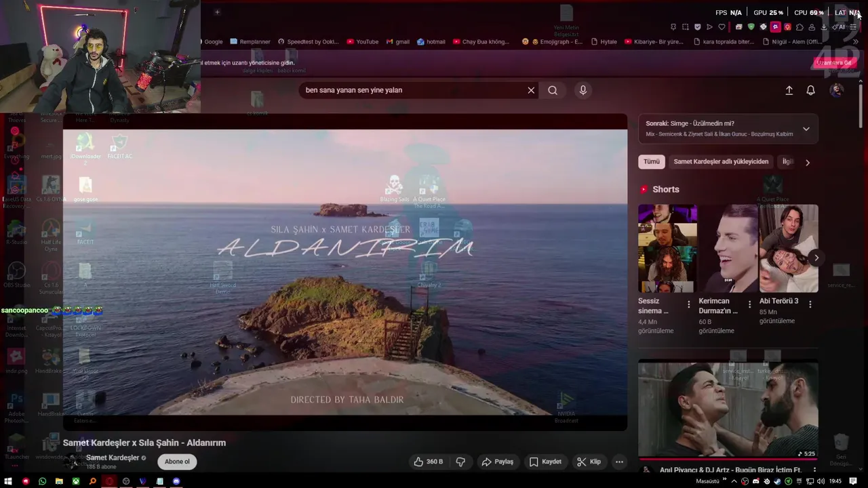Viewport: 868px width, 488px height.
Task: Open the 'Kibariye- Bir yüre...' bookmark
Action: (x=654, y=41)
